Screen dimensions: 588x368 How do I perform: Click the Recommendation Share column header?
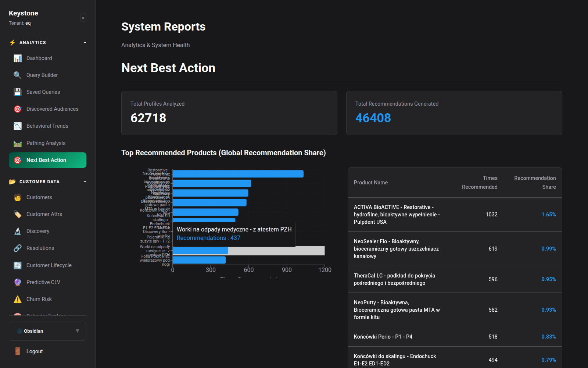(x=535, y=183)
